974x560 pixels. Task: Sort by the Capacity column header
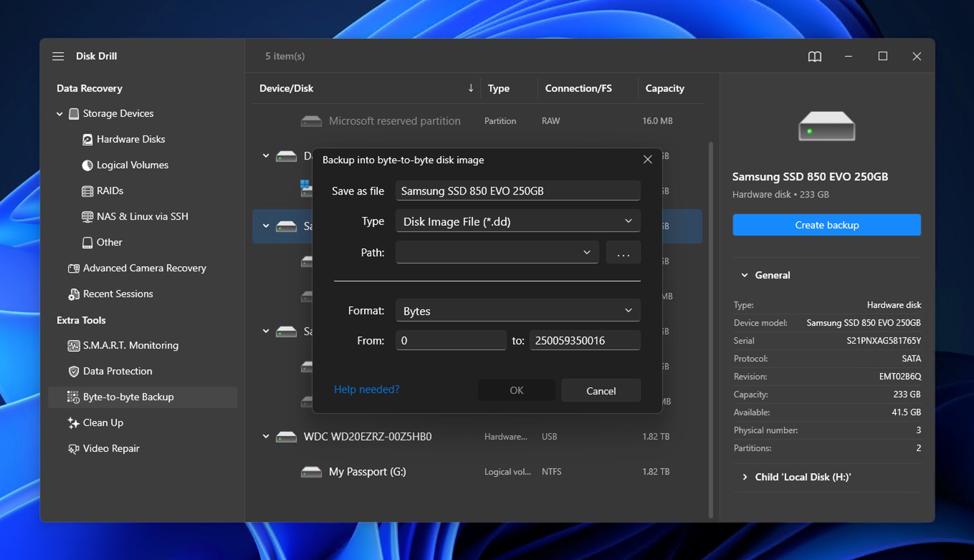[x=664, y=88]
